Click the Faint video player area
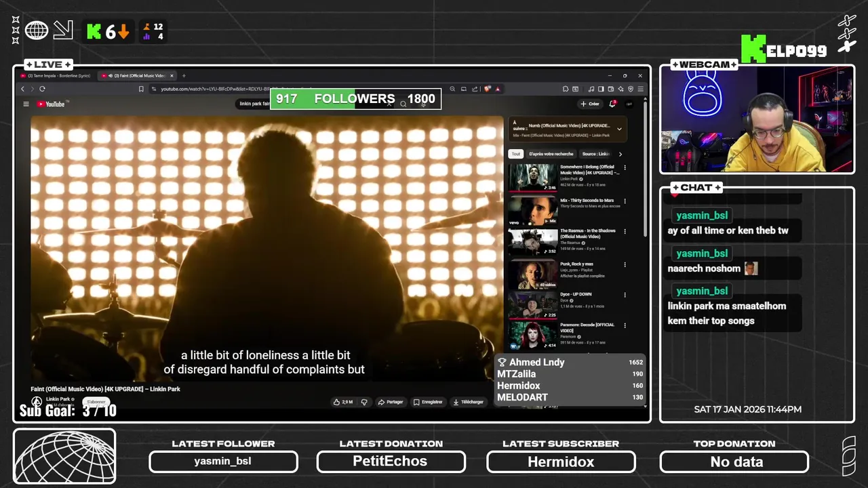Image resolution: width=868 pixels, height=488 pixels. coord(267,249)
